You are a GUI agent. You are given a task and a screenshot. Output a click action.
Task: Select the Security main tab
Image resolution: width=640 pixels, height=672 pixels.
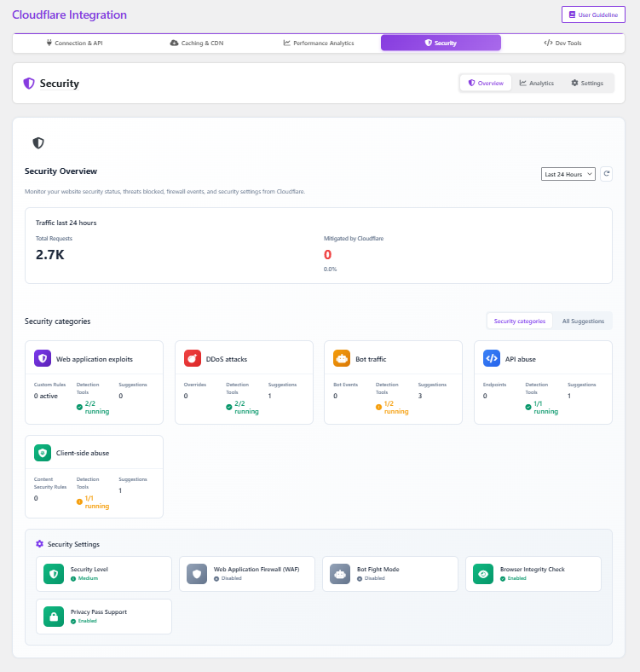441,43
